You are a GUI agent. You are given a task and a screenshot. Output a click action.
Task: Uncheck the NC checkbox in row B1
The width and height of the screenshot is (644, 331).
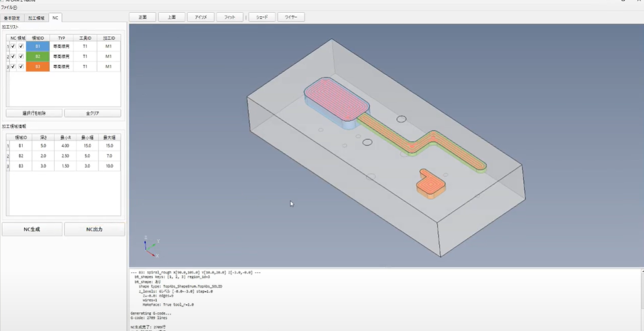(13, 46)
